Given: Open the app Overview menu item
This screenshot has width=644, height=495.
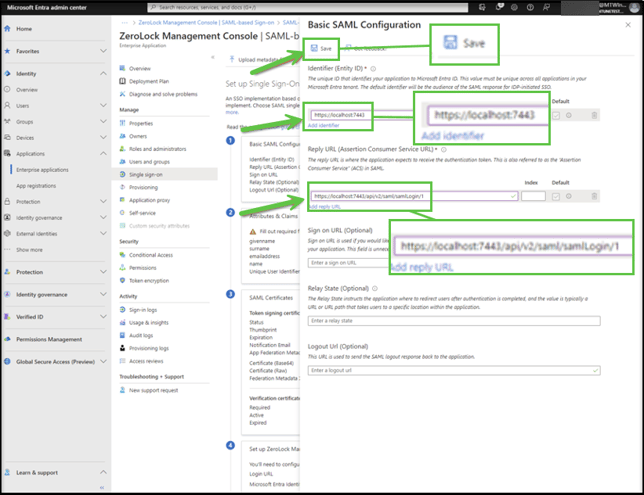Looking at the screenshot, I should 140,69.
